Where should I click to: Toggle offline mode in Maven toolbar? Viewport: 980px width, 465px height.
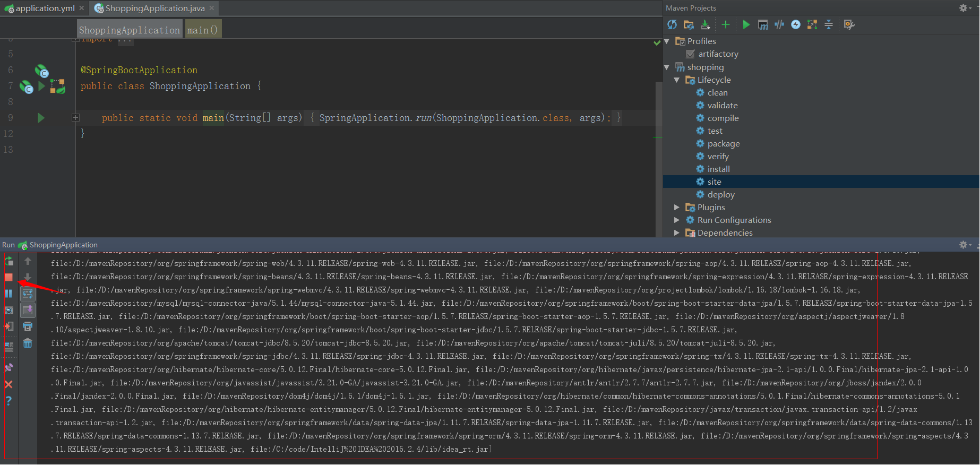coord(779,24)
